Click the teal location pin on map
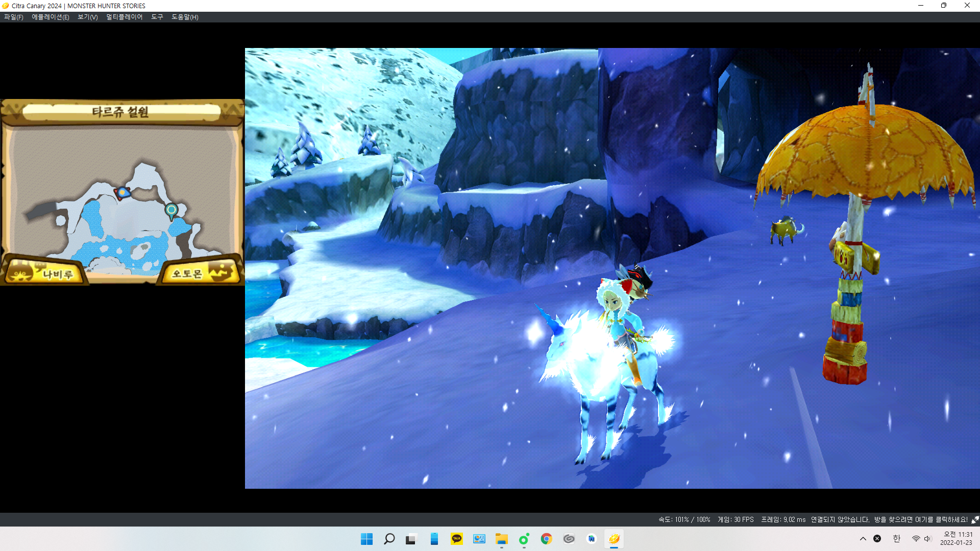 click(171, 210)
